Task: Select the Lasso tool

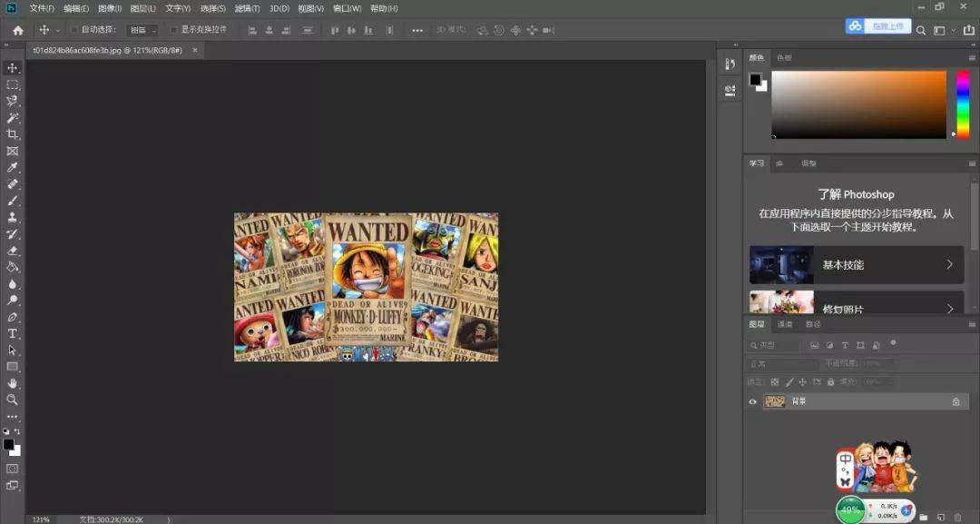Action: coord(12,101)
